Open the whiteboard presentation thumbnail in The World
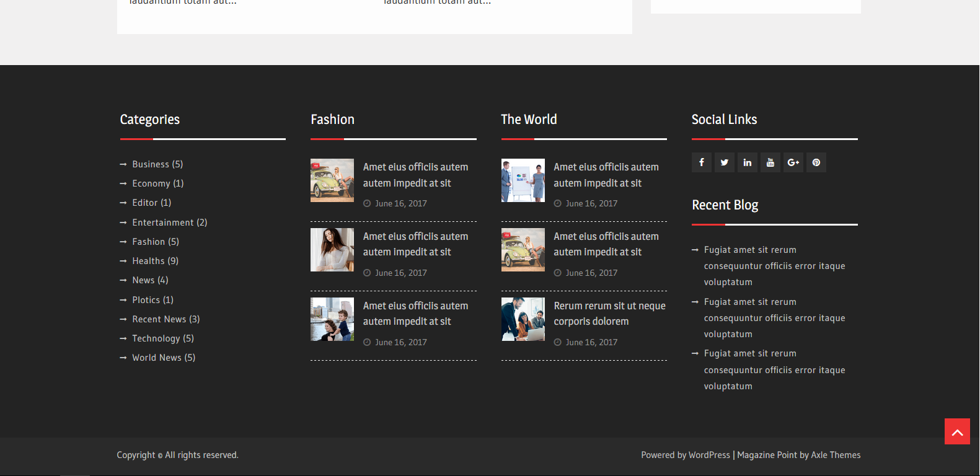 tap(523, 180)
